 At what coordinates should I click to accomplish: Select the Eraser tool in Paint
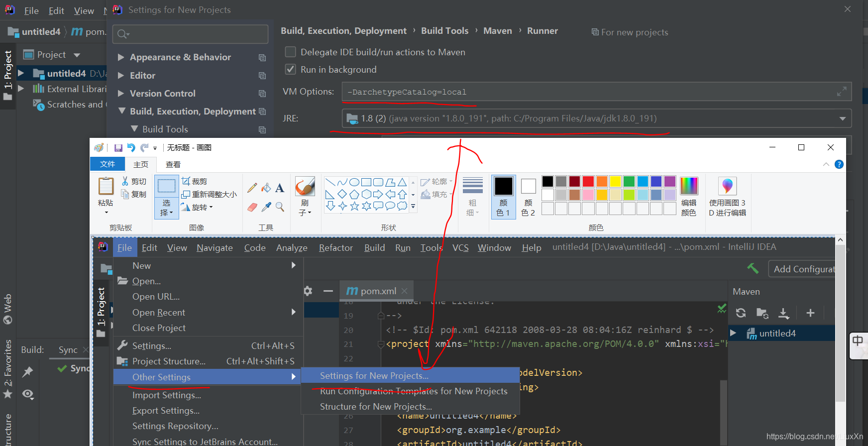pyautogui.click(x=252, y=207)
